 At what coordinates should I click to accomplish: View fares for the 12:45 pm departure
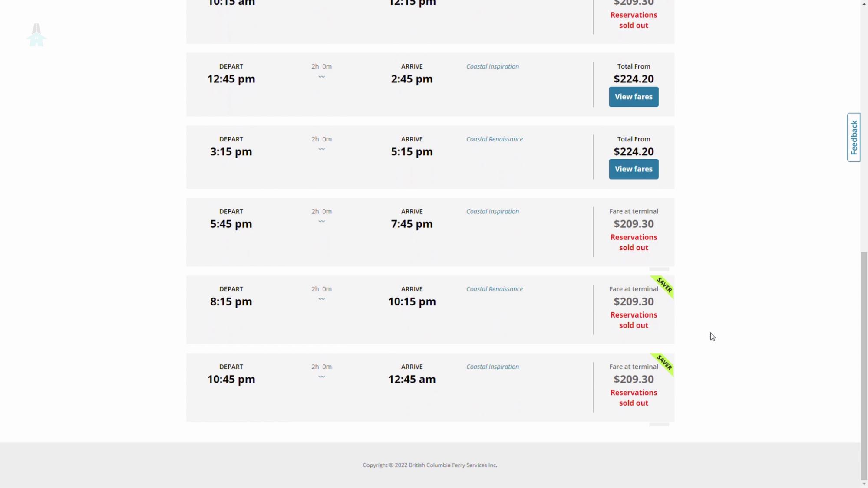point(633,97)
